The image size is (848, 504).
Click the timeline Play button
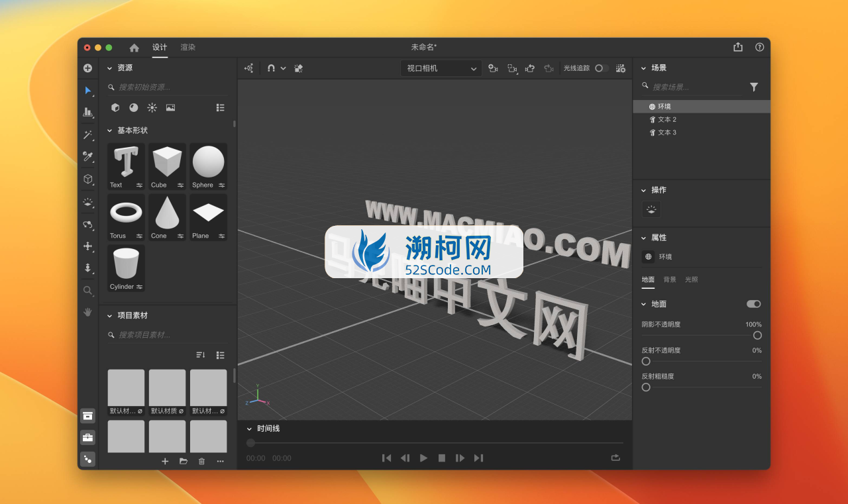(423, 458)
